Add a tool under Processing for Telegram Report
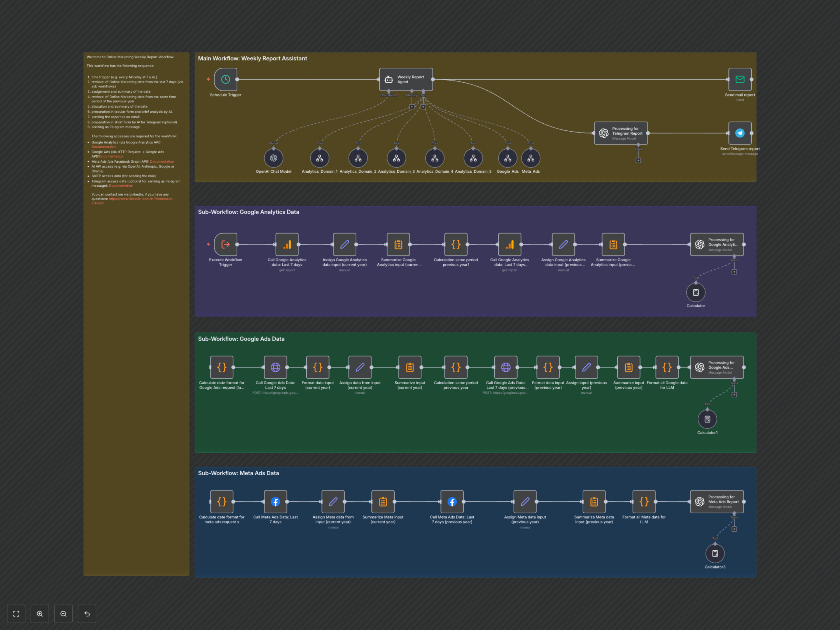840x630 pixels. point(638,161)
